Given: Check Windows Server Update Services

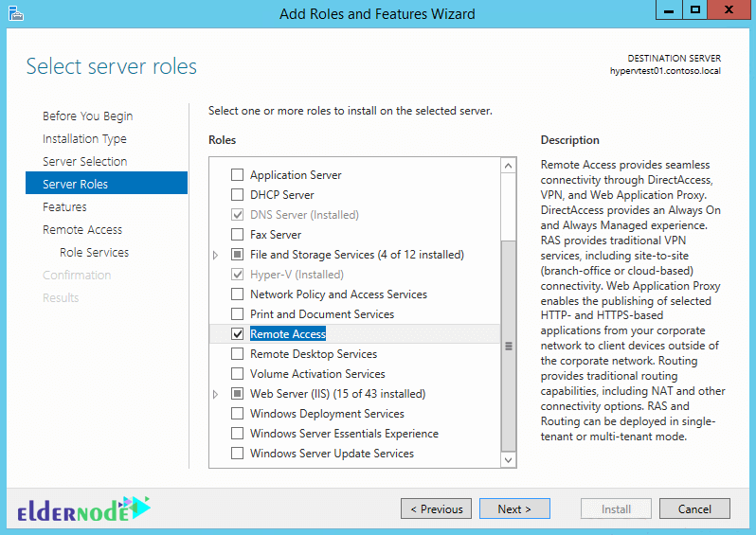Looking at the screenshot, I should pyautogui.click(x=237, y=453).
